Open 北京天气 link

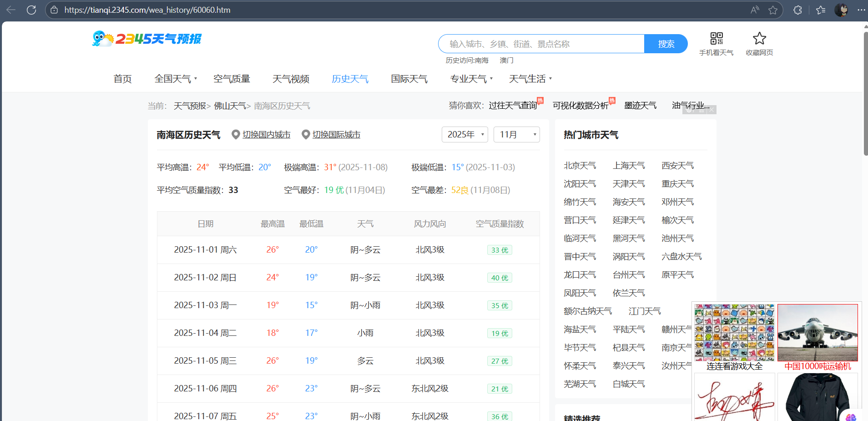580,165
